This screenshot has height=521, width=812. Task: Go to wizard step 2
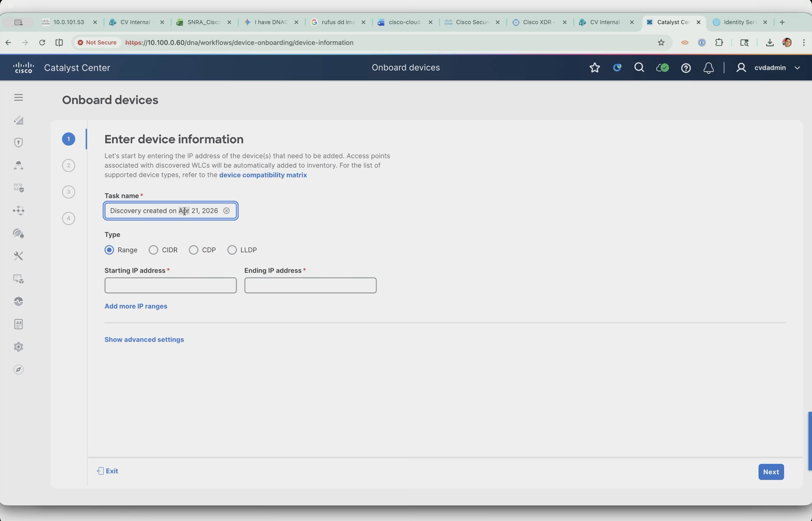[69, 165]
